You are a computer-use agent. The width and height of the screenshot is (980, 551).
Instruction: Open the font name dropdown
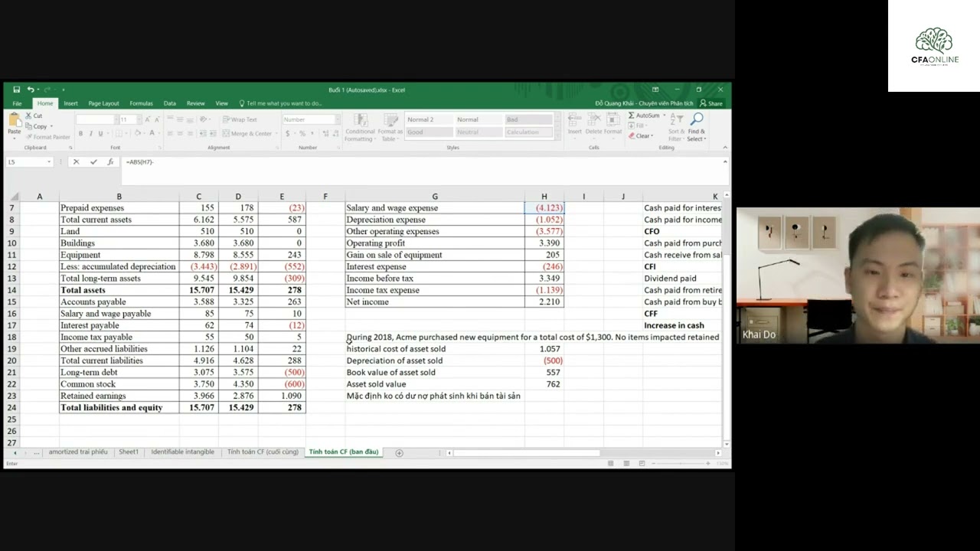coord(116,119)
